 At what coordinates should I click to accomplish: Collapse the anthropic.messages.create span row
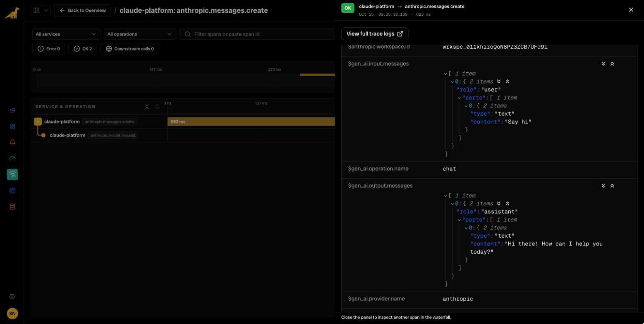(x=38, y=121)
